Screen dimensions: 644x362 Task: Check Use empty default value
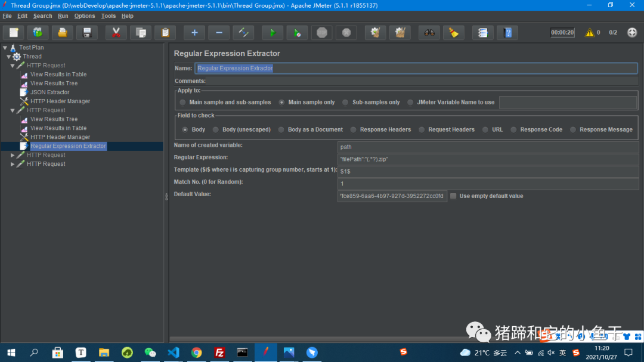click(x=453, y=196)
